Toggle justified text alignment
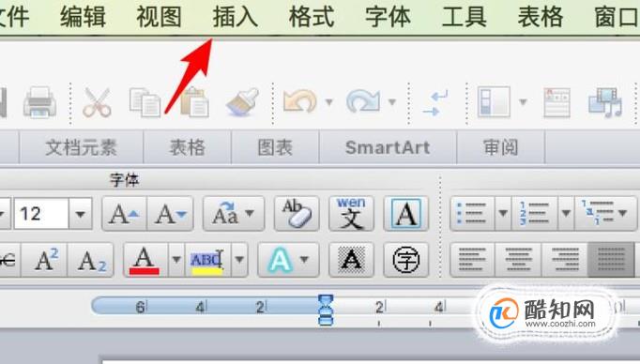The height and width of the screenshot is (364, 640). [x=611, y=260]
